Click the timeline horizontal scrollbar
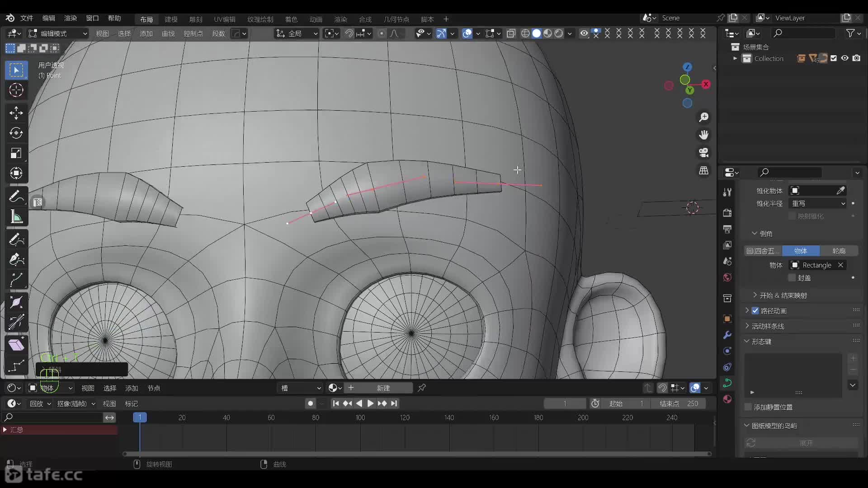 tap(417, 454)
